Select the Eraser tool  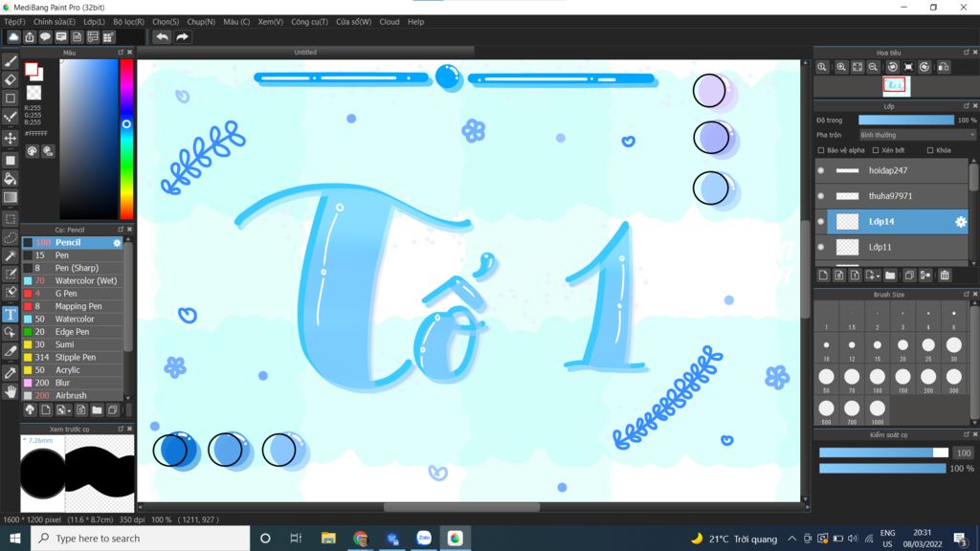10,79
